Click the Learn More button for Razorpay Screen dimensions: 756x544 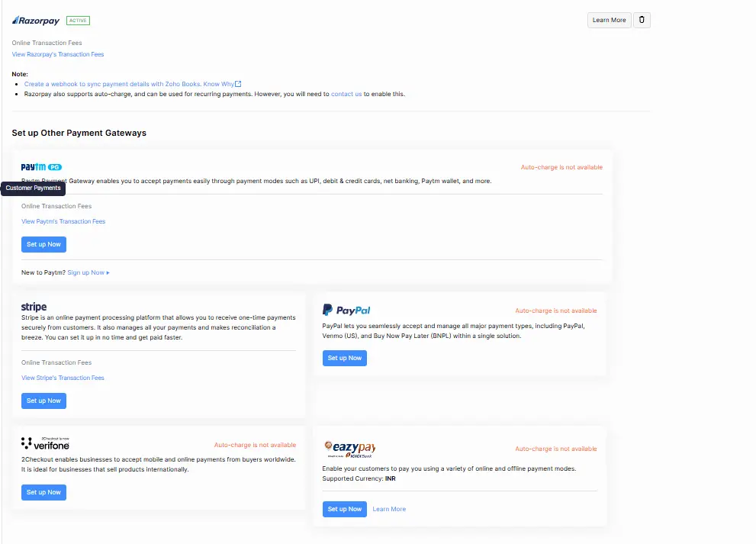609,21
